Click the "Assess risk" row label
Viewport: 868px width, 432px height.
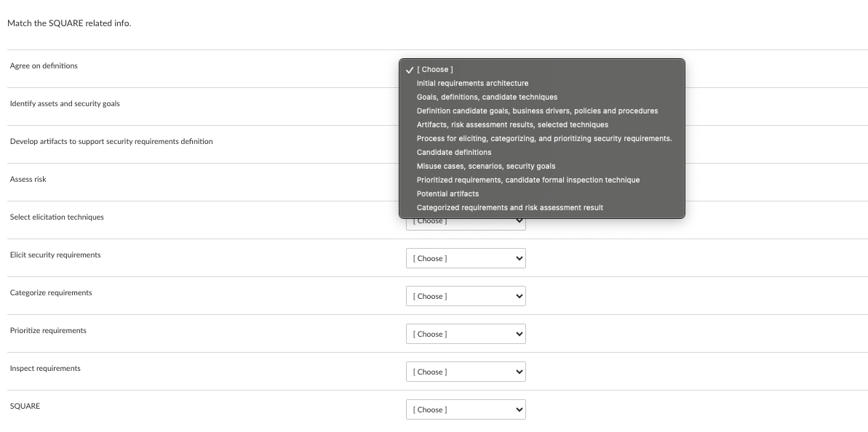[x=27, y=179]
